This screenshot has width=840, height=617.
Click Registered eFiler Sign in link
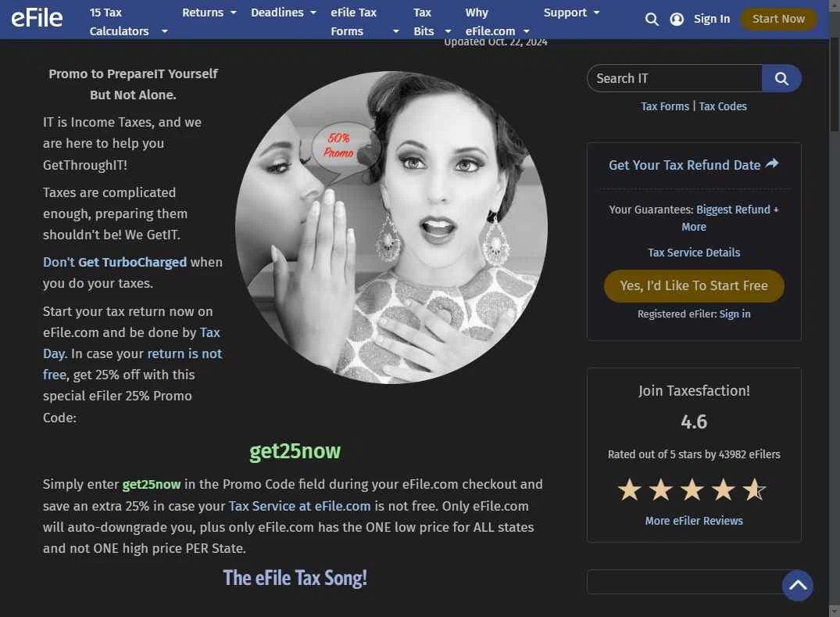coord(735,314)
